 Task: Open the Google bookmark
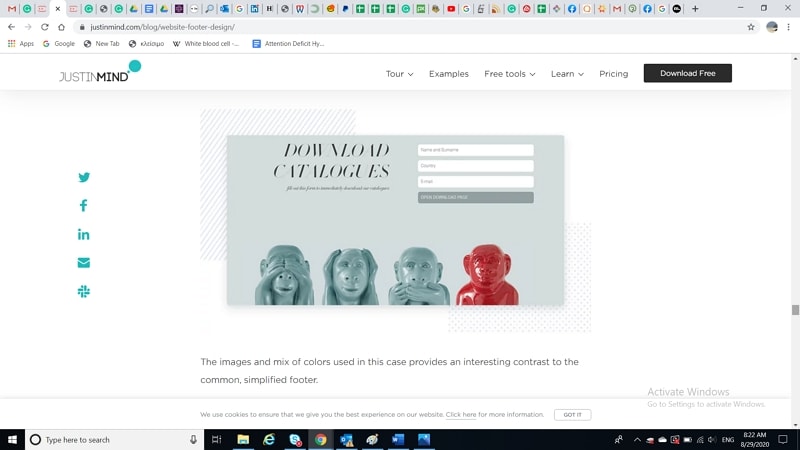coord(59,43)
